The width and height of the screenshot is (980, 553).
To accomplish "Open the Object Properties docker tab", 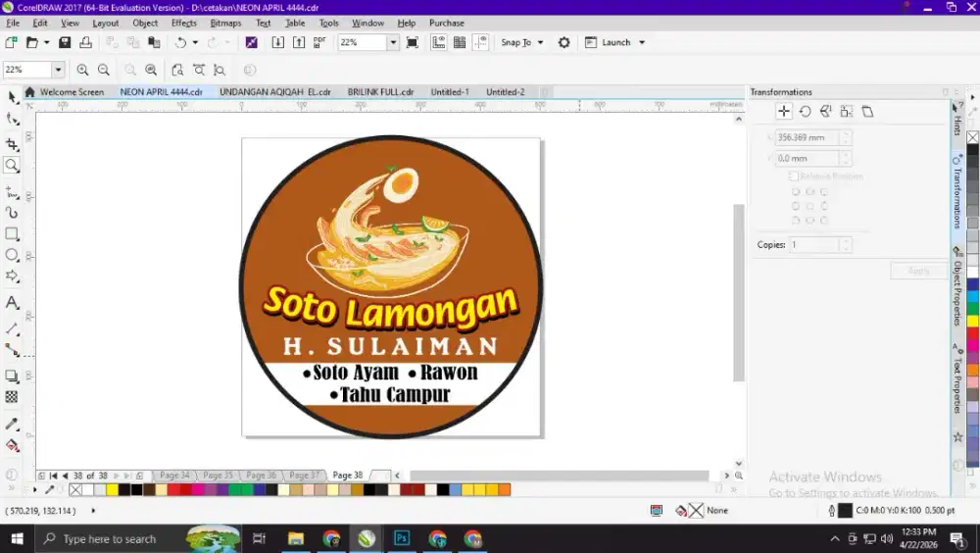I will point(956,287).
